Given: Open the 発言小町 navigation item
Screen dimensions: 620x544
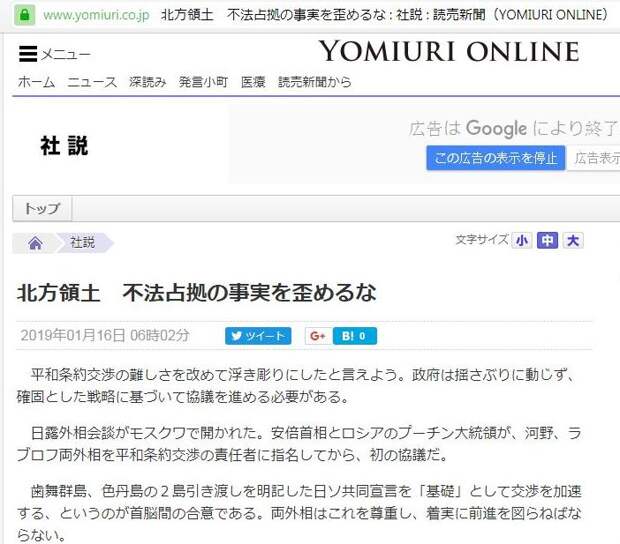Looking at the screenshot, I should (203, 82).
